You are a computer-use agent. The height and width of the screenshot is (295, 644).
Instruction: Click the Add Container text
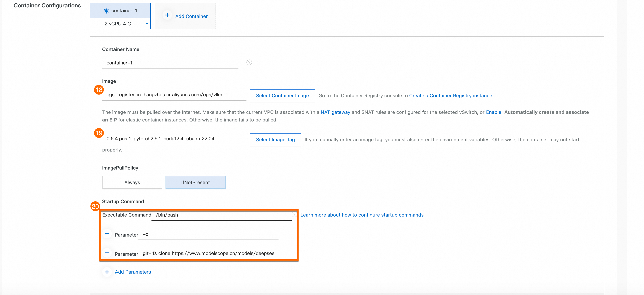click(191, 16)
